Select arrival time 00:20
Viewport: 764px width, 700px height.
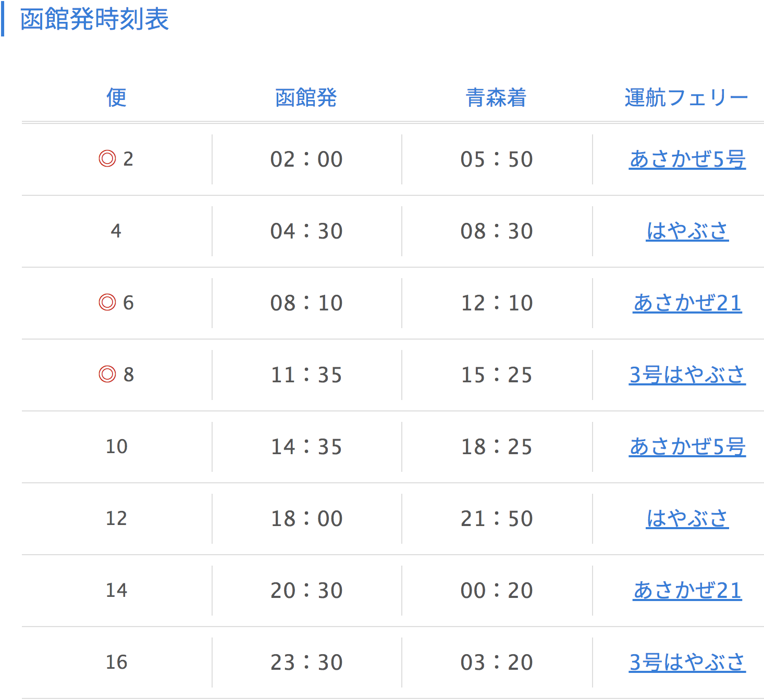[497, 590]
